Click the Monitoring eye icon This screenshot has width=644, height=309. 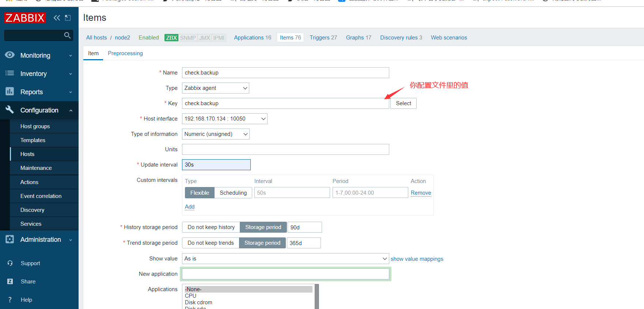coord(10,55)
